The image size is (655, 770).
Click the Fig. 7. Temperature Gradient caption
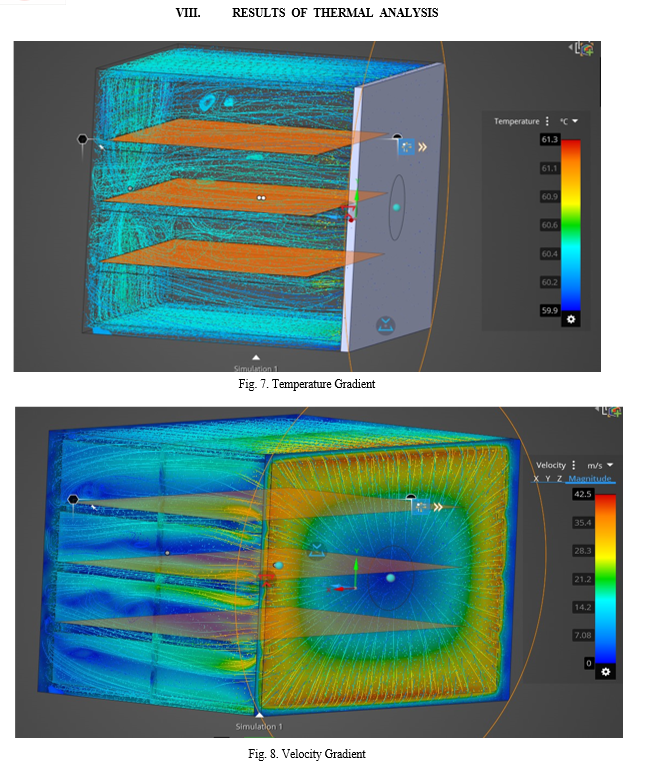click(307, 384)
